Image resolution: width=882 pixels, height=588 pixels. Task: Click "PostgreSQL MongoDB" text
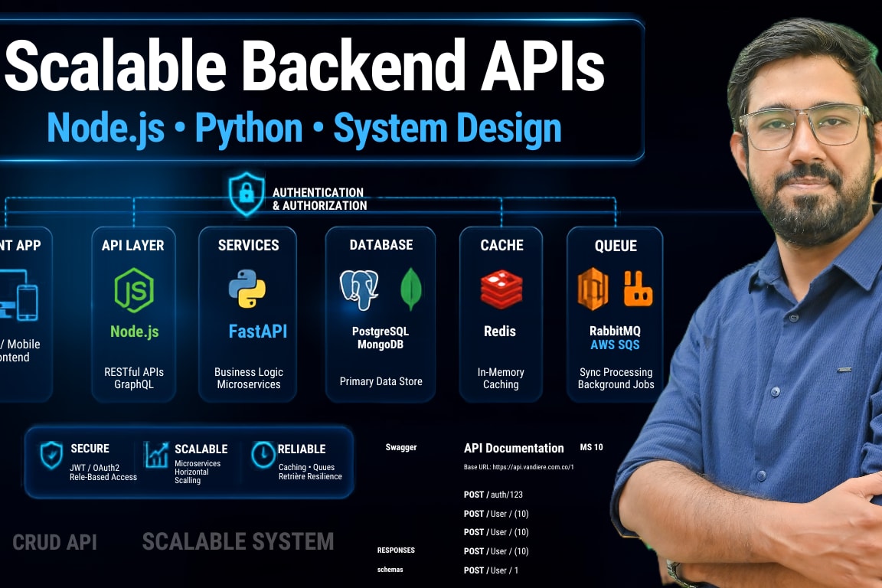(381, 338)
